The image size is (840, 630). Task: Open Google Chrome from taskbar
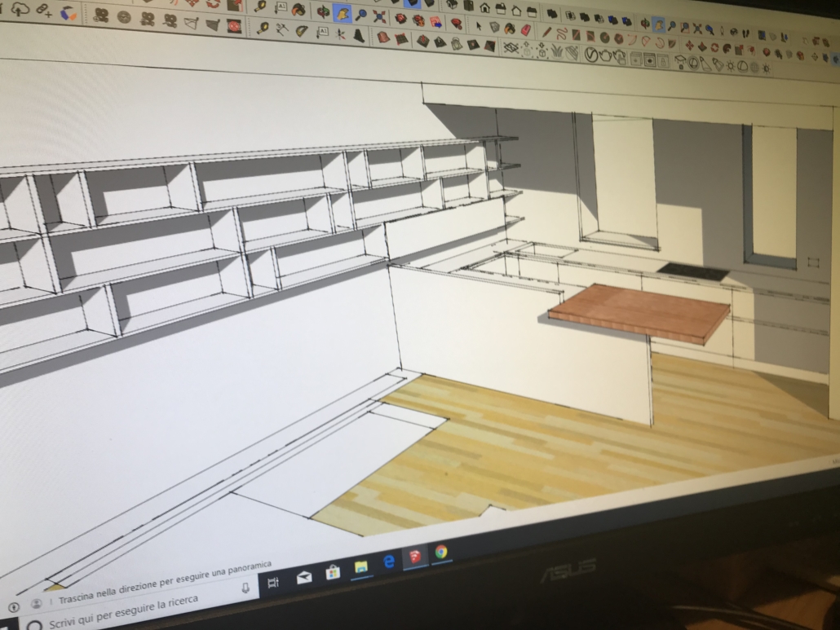(x=441, y=552)
